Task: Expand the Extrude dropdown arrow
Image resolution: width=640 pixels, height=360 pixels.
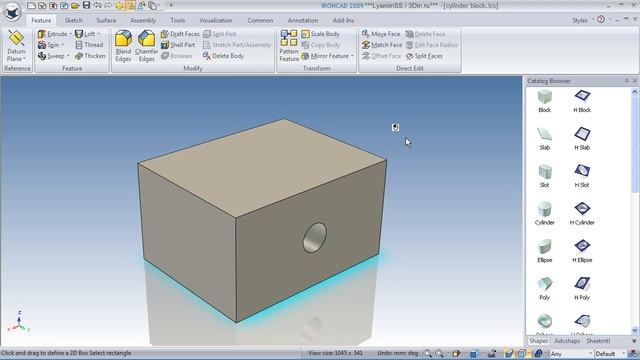Action: [x=70, y=34]
